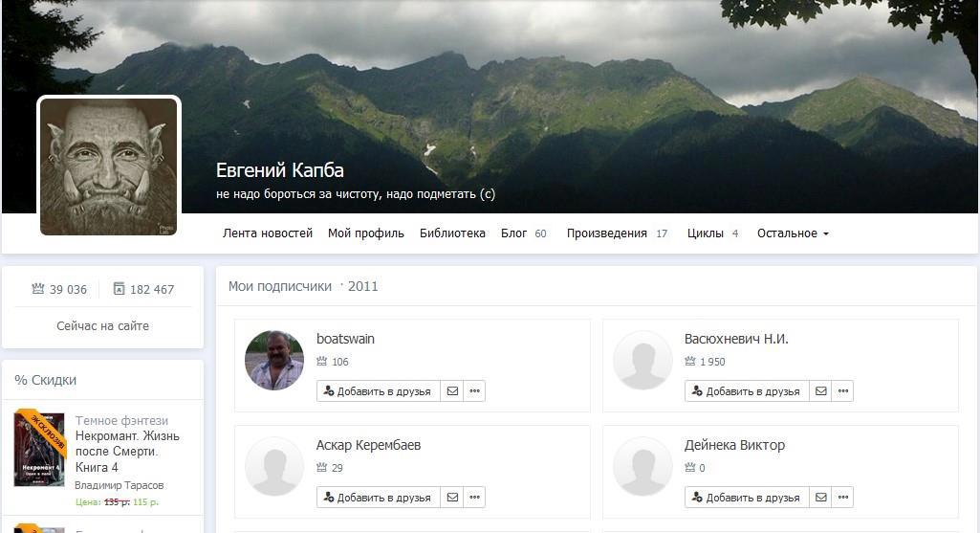
Task: Open author Владимир Тарасов link
Action: (119, 485)
